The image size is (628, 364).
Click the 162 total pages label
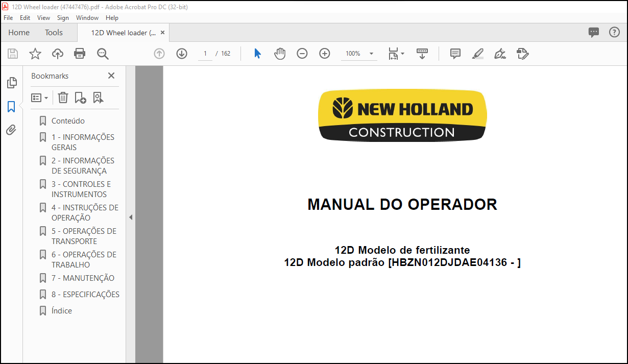click(226, 54)
